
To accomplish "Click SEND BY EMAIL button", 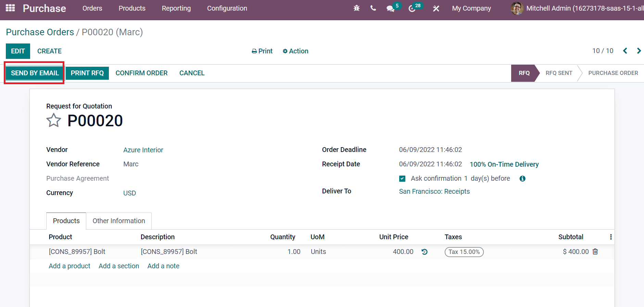I will [x=35, y=73].
